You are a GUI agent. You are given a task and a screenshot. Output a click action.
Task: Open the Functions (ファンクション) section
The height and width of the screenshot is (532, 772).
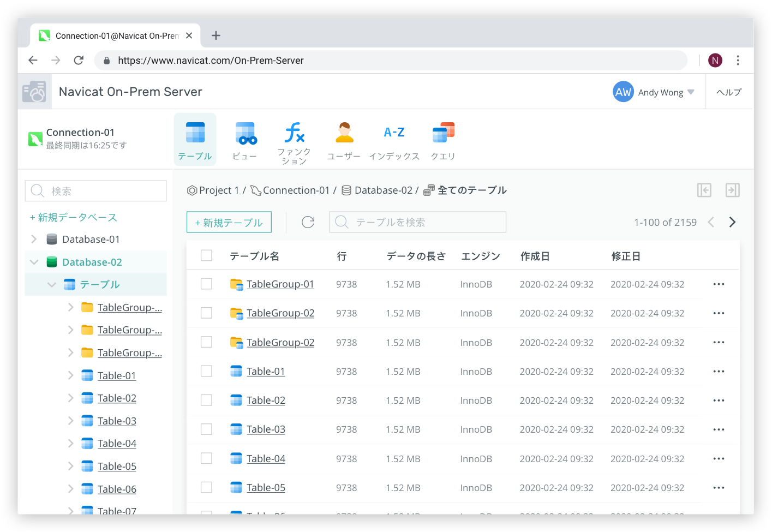(294, 143)
